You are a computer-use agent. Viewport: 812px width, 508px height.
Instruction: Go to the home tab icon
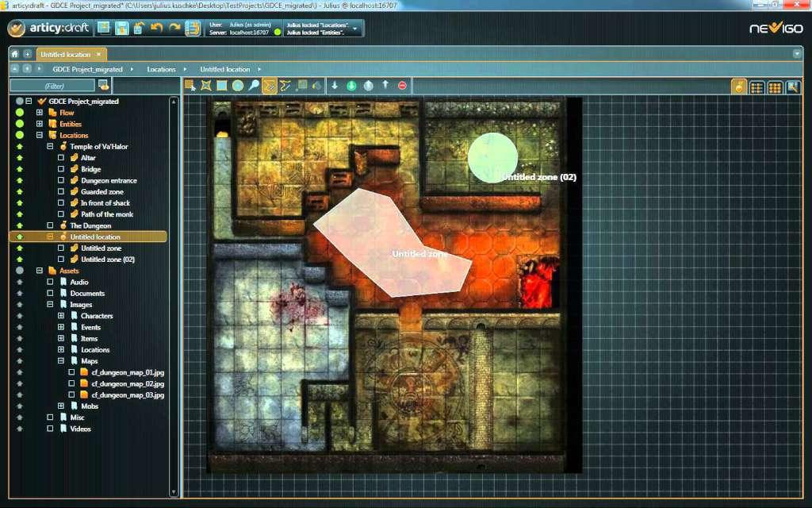(15, 54)
